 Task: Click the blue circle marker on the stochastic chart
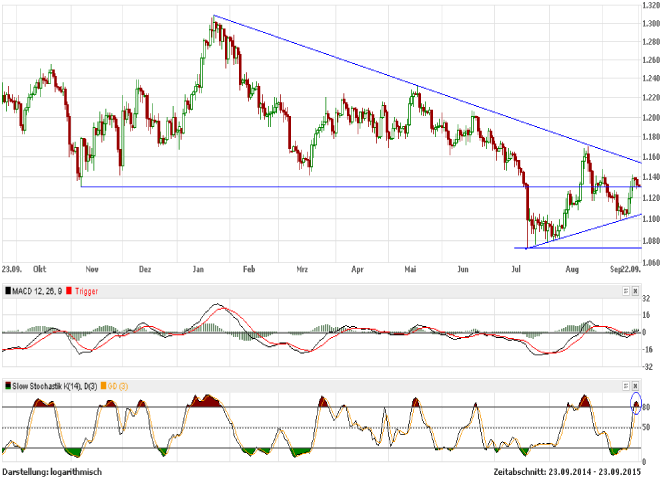636,405
